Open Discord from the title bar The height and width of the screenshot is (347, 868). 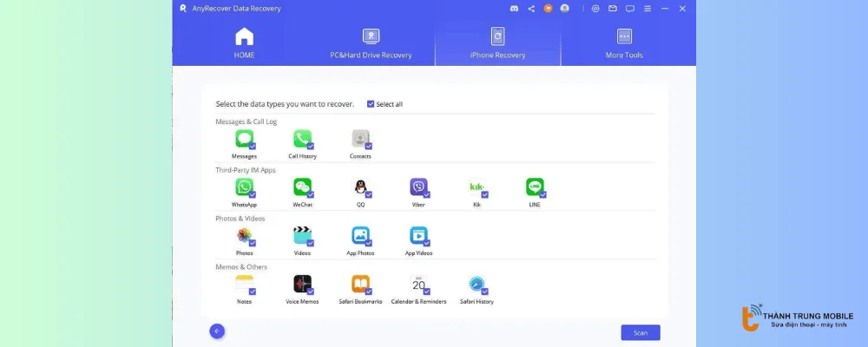tap(516, 9)
